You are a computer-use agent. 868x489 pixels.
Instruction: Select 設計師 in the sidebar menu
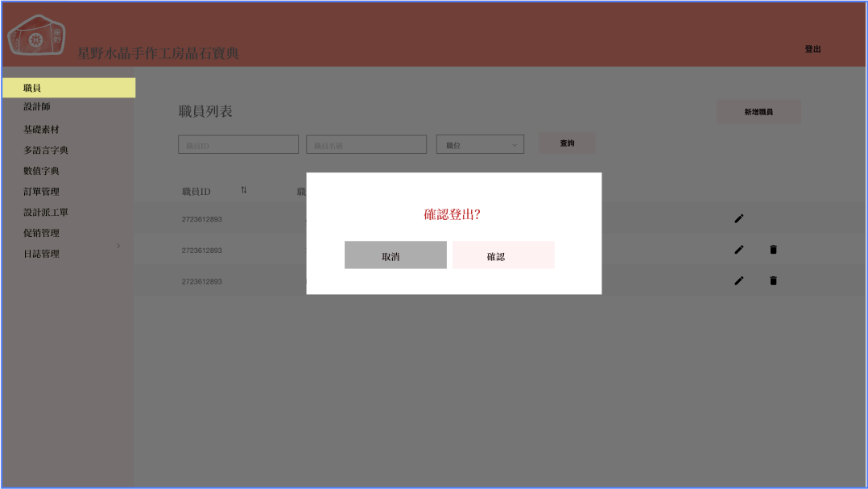click(x=38, y=107)
